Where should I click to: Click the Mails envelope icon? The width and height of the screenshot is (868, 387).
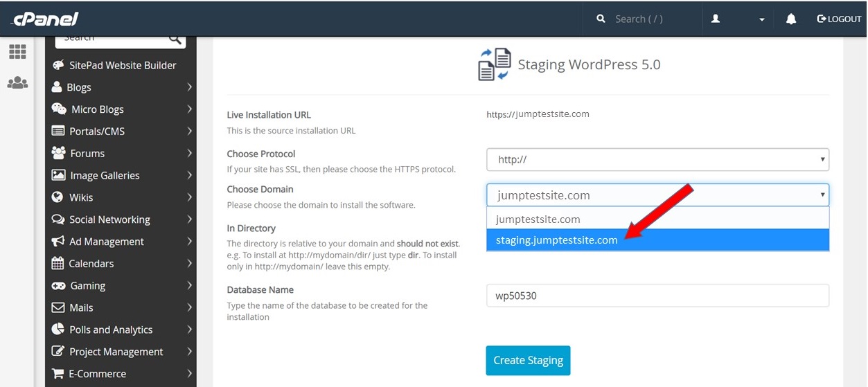pos(58,308)
